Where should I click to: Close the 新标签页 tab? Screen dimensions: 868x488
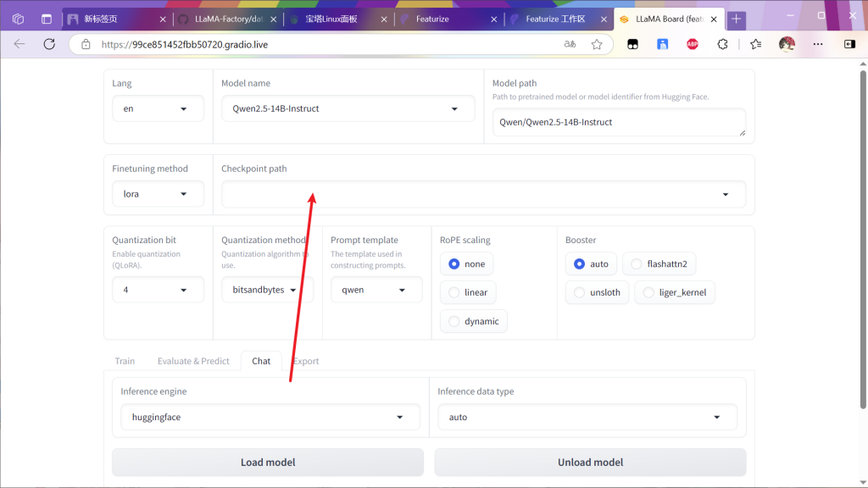[163, 19]
